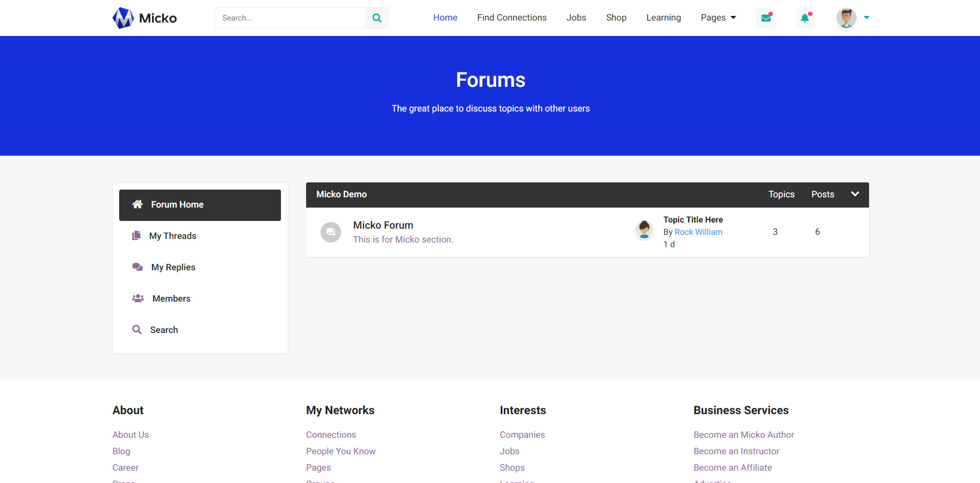Open the Micko Forum title link

pos(383,225)
